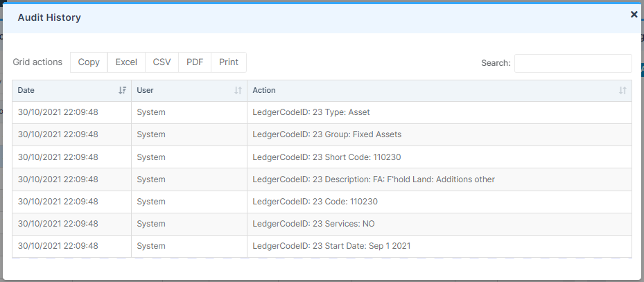This screenshot has height=282, width=644.
Task: Select the 'Description: FA: F'hold Land' cell
Action: point(440,179)
